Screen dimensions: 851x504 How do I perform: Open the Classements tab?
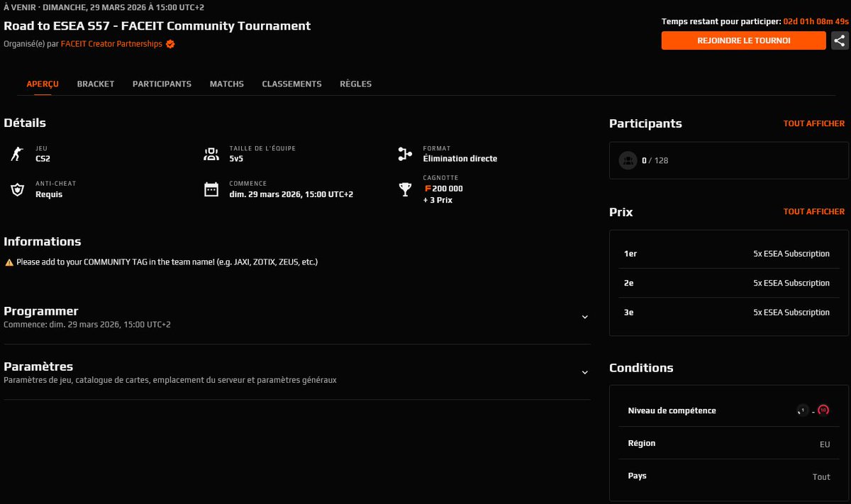[291, 84]
